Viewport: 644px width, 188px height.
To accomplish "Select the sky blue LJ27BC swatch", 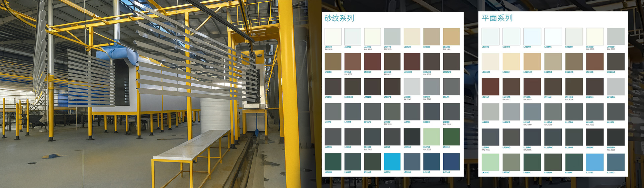I will tap(595, 162).
